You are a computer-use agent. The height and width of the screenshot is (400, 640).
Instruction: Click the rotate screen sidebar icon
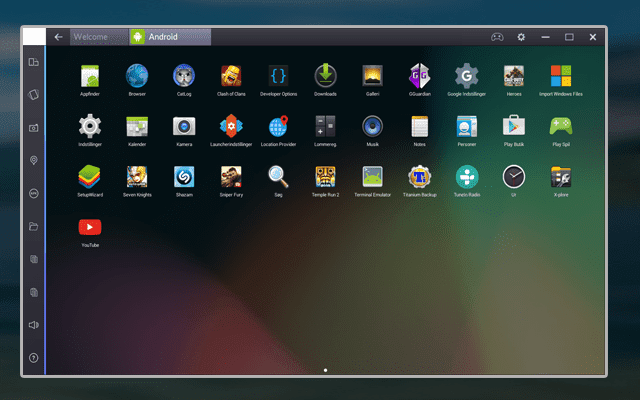33,95
